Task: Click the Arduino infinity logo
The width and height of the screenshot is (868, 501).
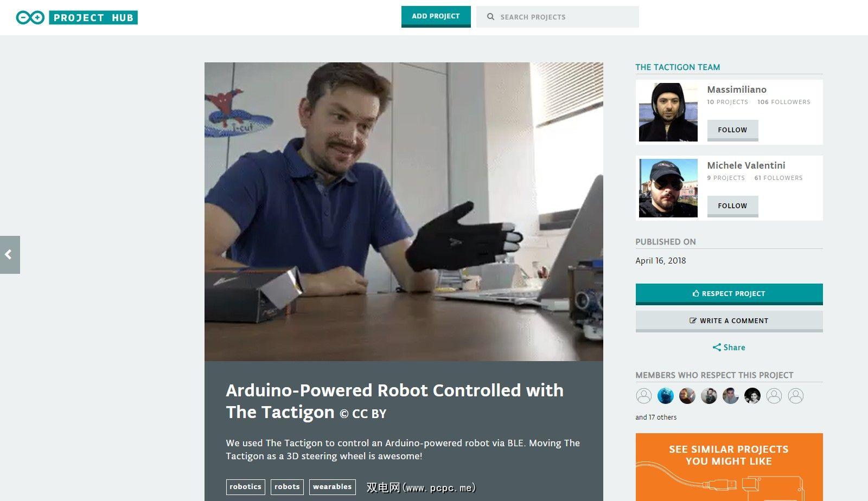Action: [x=30, y=17]
